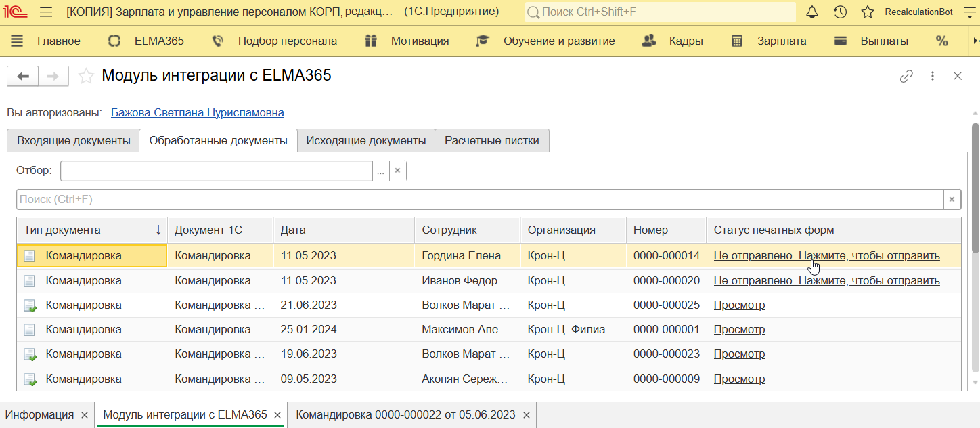Close the Модуль интеграции form
This screenshot has height=428, width=980.
[958, 76]
